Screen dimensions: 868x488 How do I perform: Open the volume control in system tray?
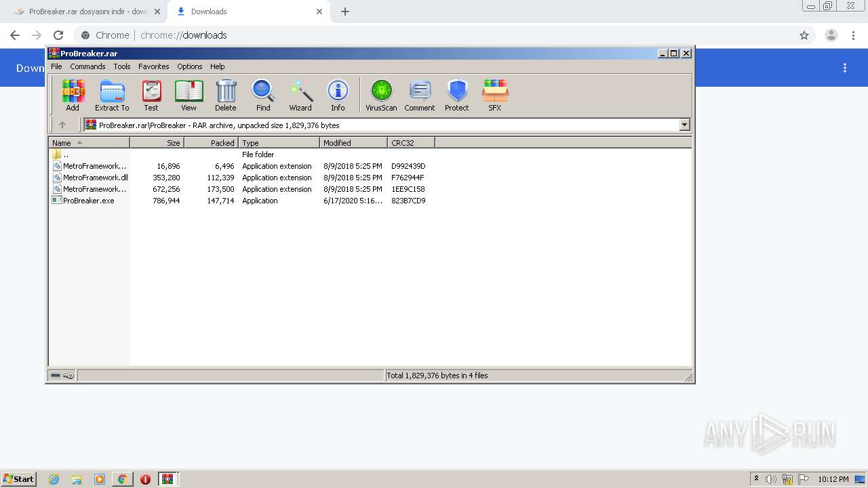coord(771,479)
